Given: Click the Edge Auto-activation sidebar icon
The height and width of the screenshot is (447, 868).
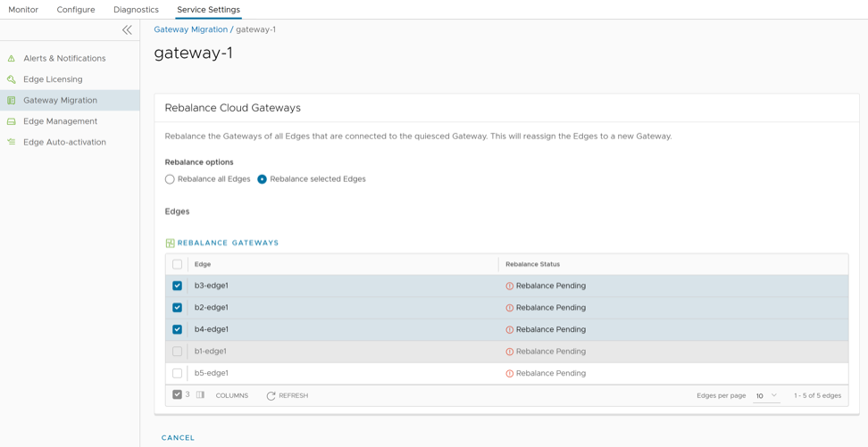Looking at the screenshot, I should [12, 143].
